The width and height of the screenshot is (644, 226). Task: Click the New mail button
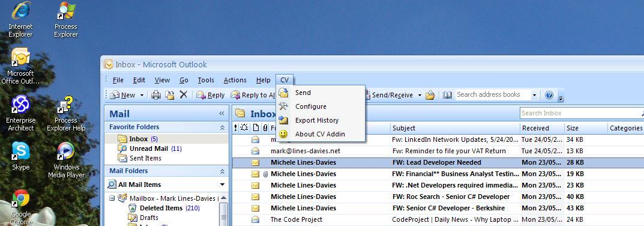click(123, 95)
